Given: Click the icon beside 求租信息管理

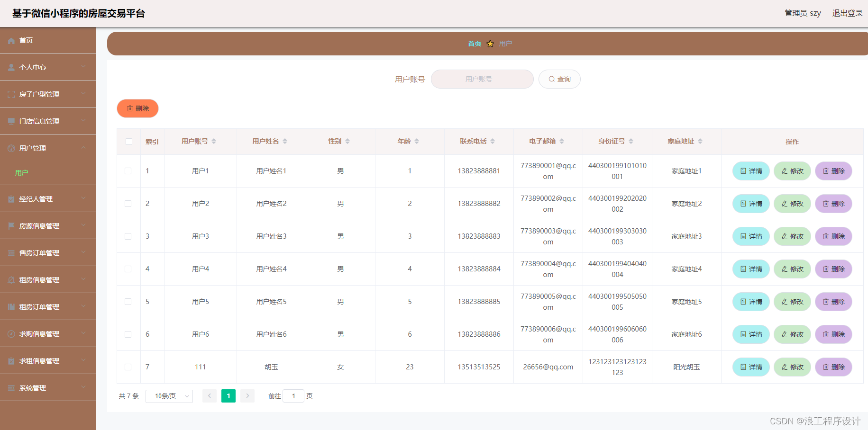Looking at the screenshot, I should click(11, 361).
